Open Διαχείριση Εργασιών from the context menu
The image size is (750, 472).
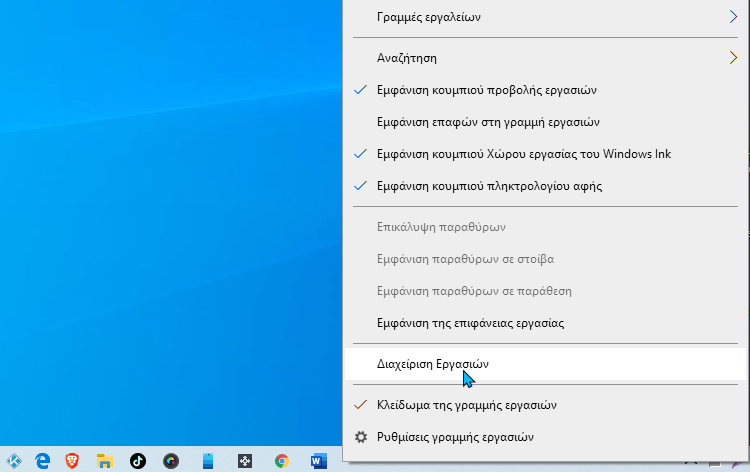(x=545, y=364)
